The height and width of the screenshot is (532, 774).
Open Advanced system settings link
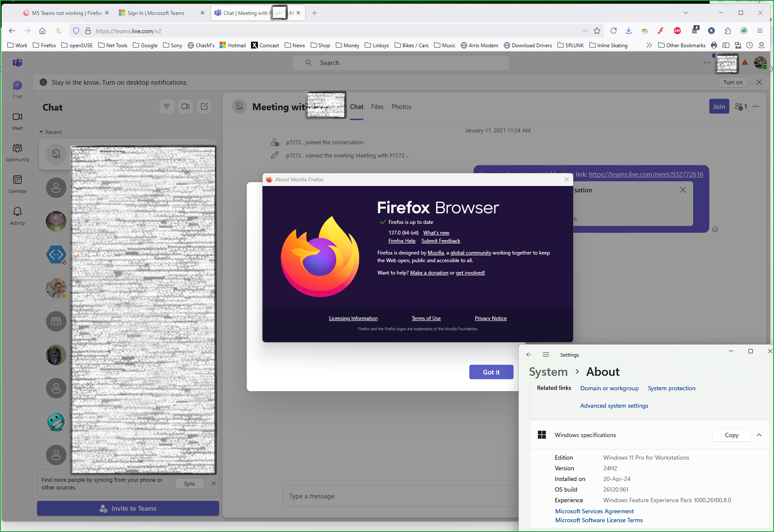[x=614, y=406]
